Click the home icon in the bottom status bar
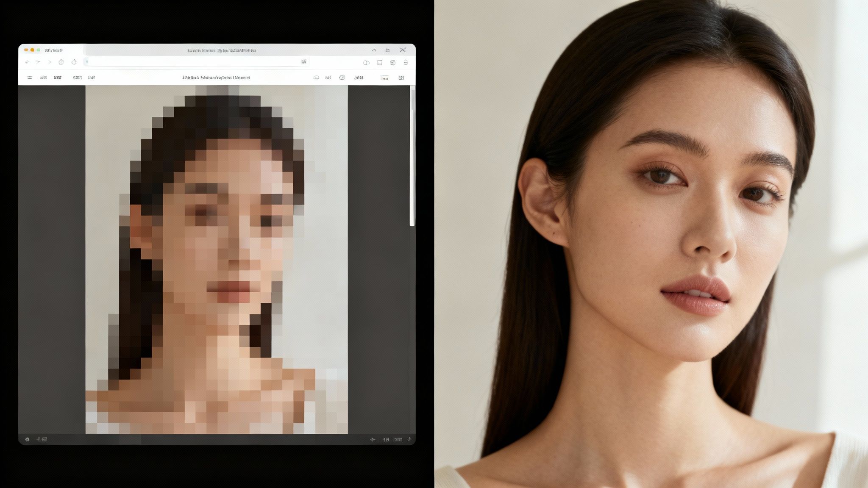 tap(27, 439)
